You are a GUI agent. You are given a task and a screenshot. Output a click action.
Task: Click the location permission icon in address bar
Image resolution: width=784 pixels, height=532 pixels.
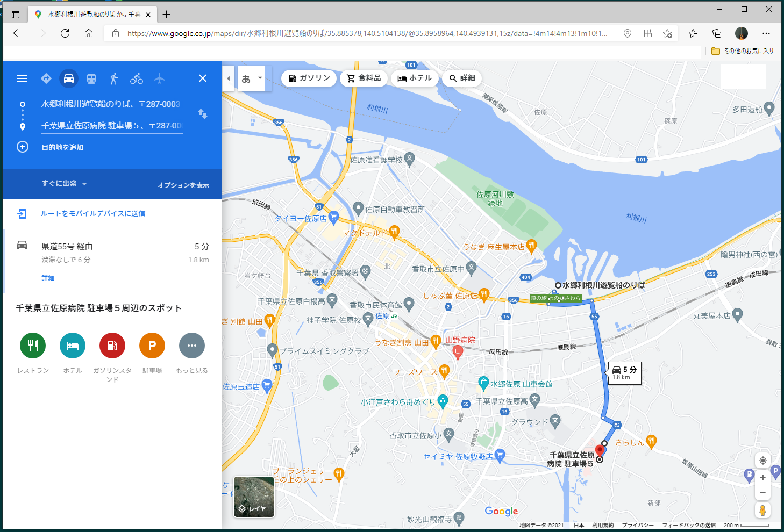coord(627,33)
